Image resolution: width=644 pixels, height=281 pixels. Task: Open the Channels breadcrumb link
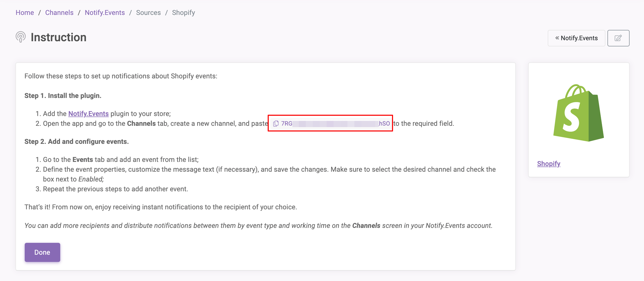pyautogui.click(x=59, y=13)
